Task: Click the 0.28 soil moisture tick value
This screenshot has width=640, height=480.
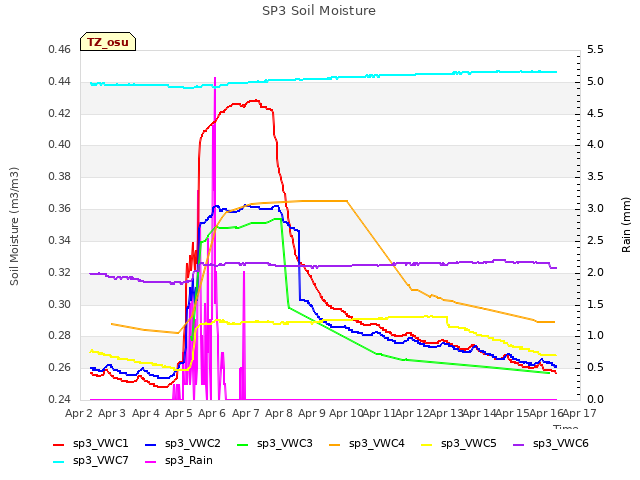Action: [60, 336]
